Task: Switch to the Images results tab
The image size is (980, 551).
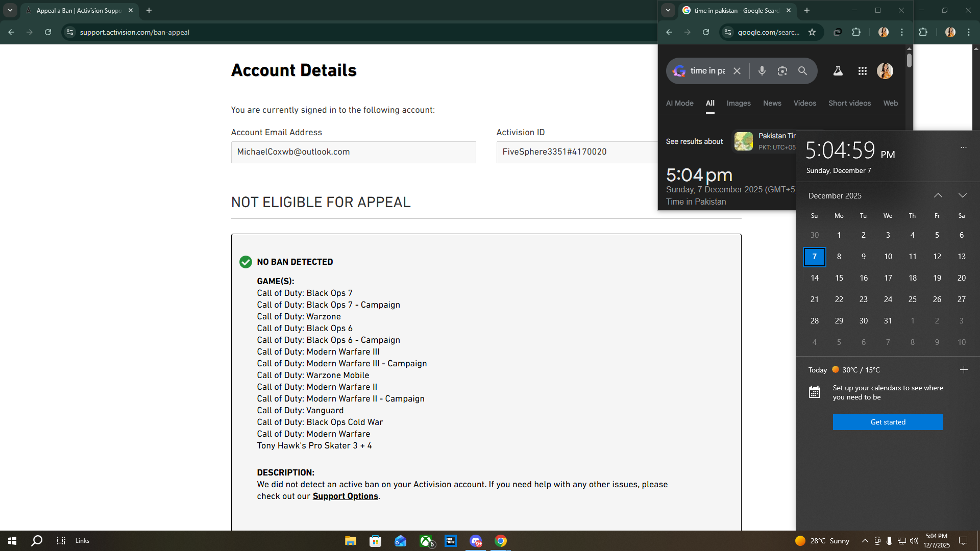Action: coord(739,103)
